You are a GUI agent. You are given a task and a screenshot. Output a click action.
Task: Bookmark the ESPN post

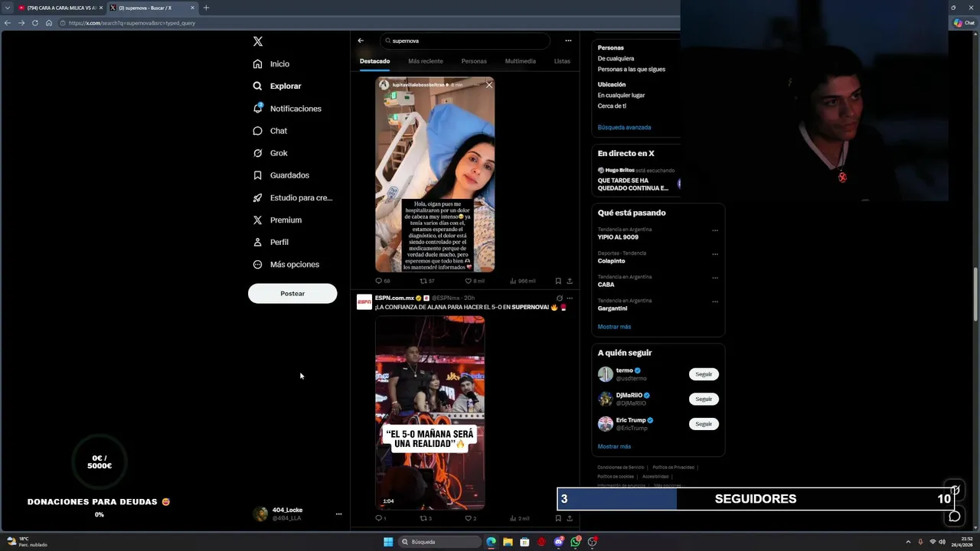click(x=558, y=518)
